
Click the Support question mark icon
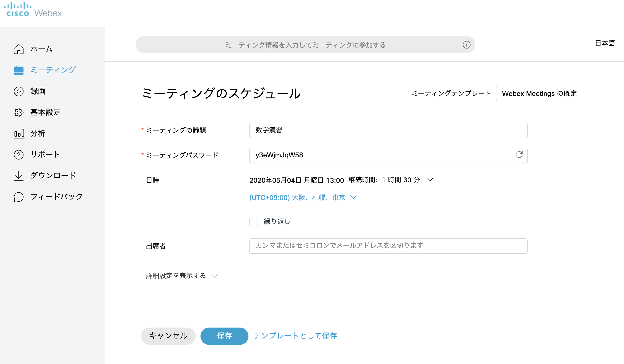point(18,154)
